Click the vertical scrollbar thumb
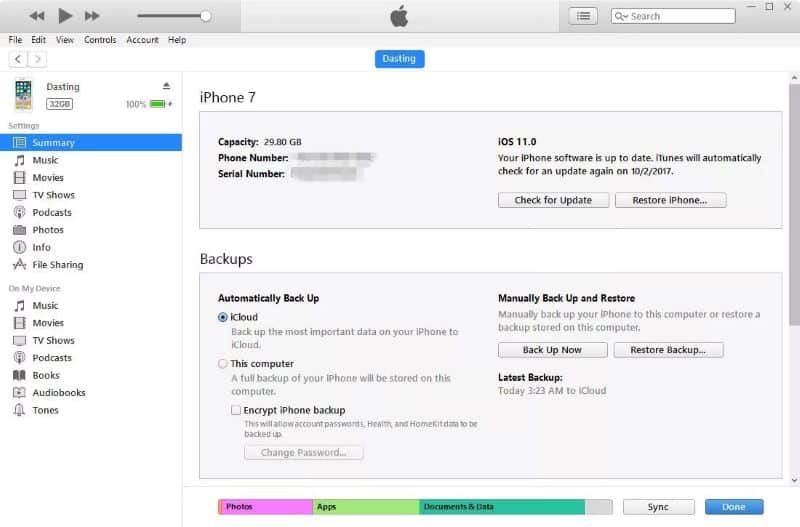Viewport: 800px width, 527px height. click(794, 204)
